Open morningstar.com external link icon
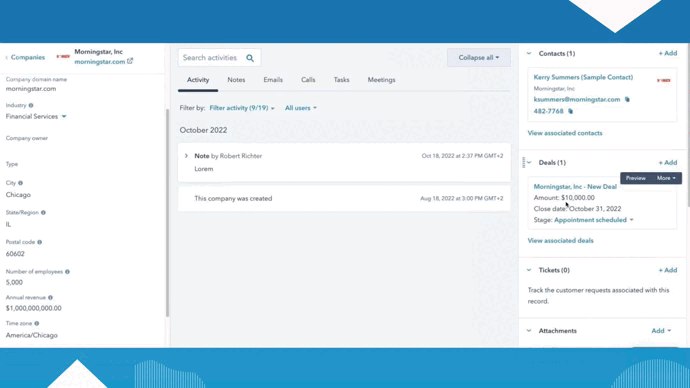Screen dimensions: 690x388 click(x=130, y=61)
